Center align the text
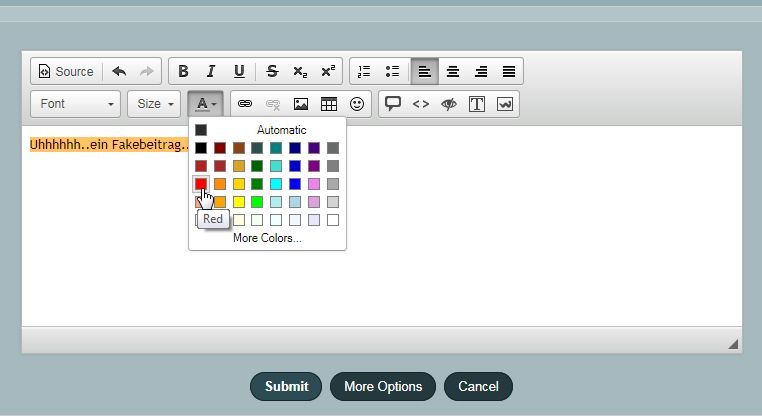 pyautogui.click(x=453, y=72)
